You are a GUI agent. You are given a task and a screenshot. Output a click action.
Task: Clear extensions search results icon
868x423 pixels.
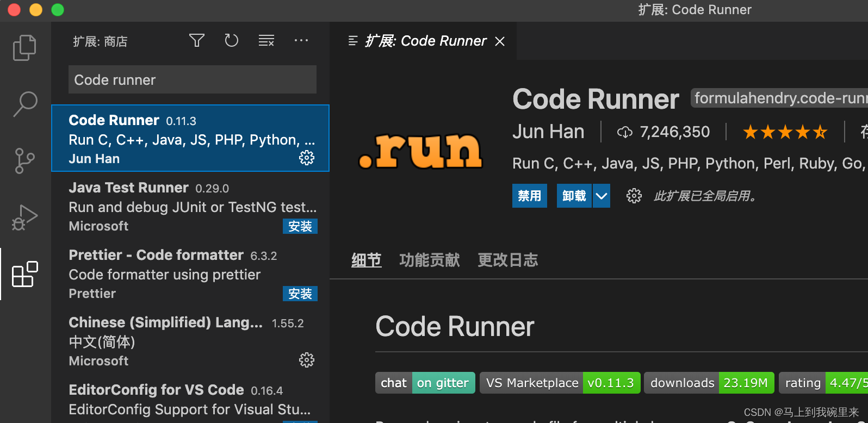(266, 41)
